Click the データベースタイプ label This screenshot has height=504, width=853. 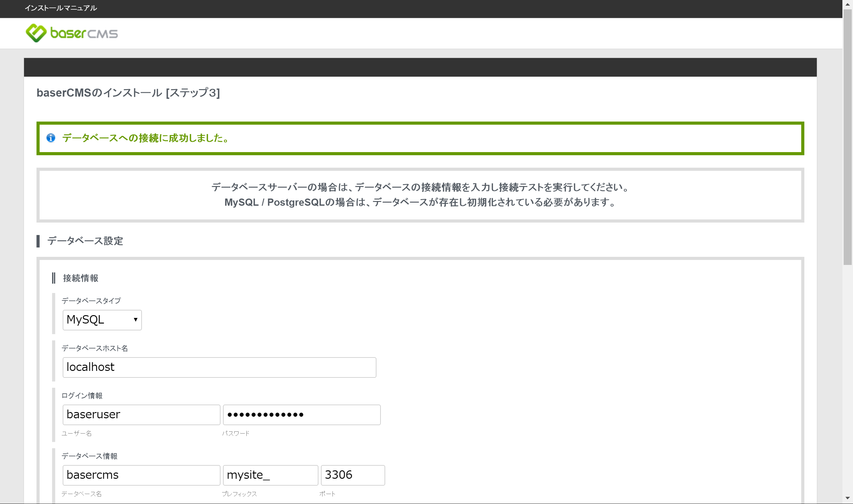tap(91, 300)
